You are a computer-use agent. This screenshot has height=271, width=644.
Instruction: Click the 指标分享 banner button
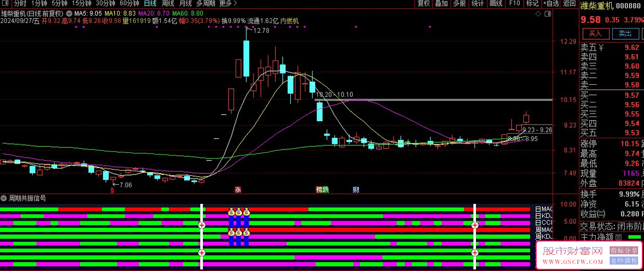coord(624,250)
